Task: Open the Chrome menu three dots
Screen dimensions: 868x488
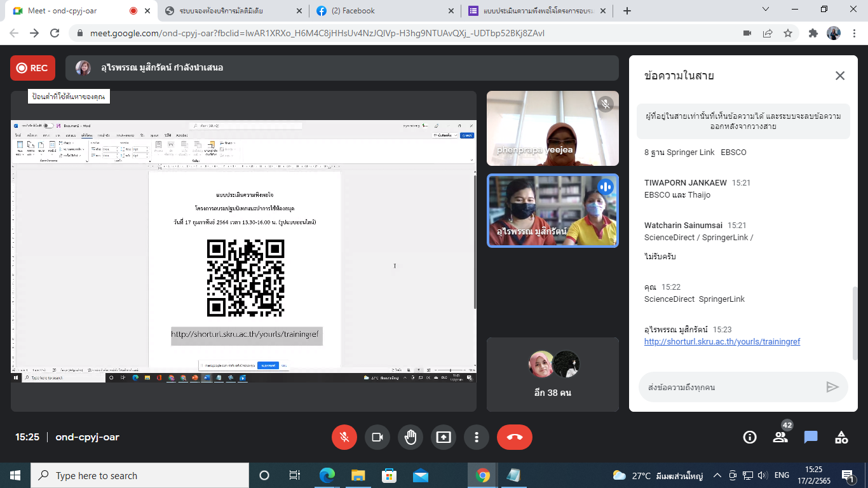Action: pyautogui.click(x=854, y=33)
